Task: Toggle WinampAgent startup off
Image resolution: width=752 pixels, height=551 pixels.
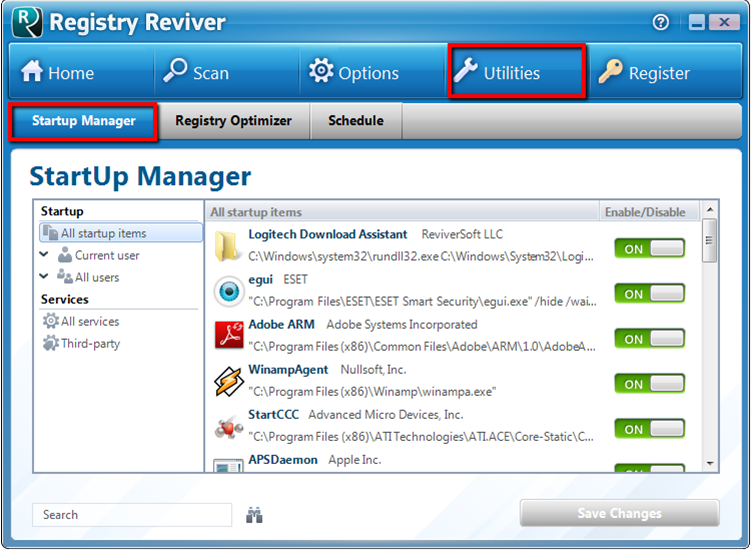Action: pyautogui.click(x=649, y=384)
